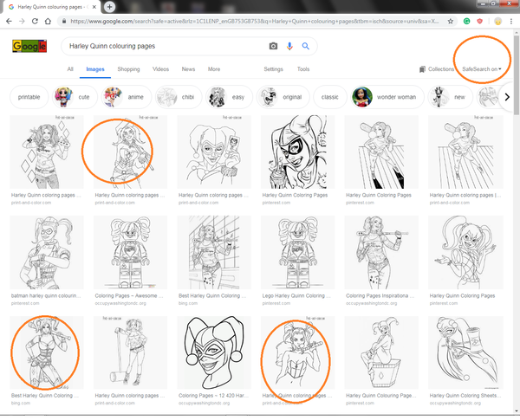The image size is (520, 420).
Task: Filter results by chibi chip
Action: click(179, 97)
